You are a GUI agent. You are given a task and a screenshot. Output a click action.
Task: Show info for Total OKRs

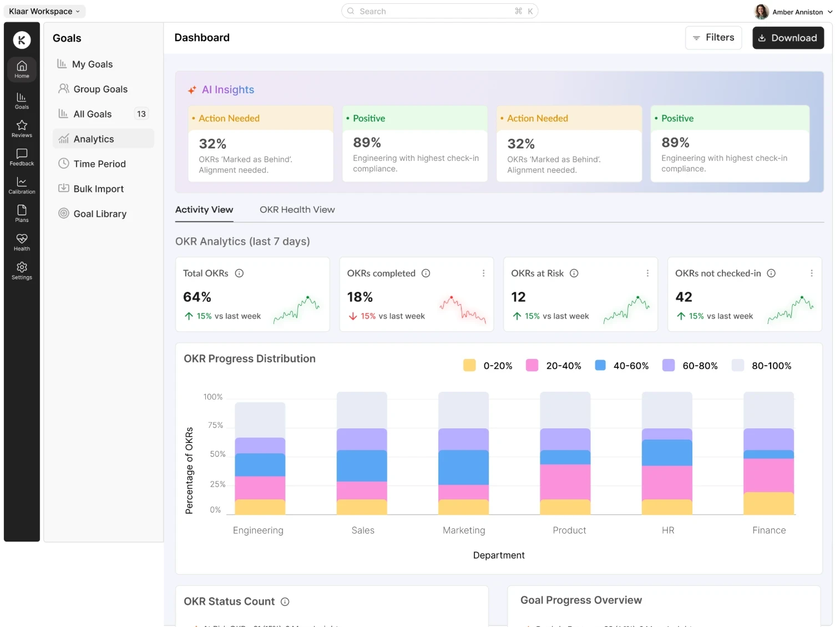coord(239,273)
